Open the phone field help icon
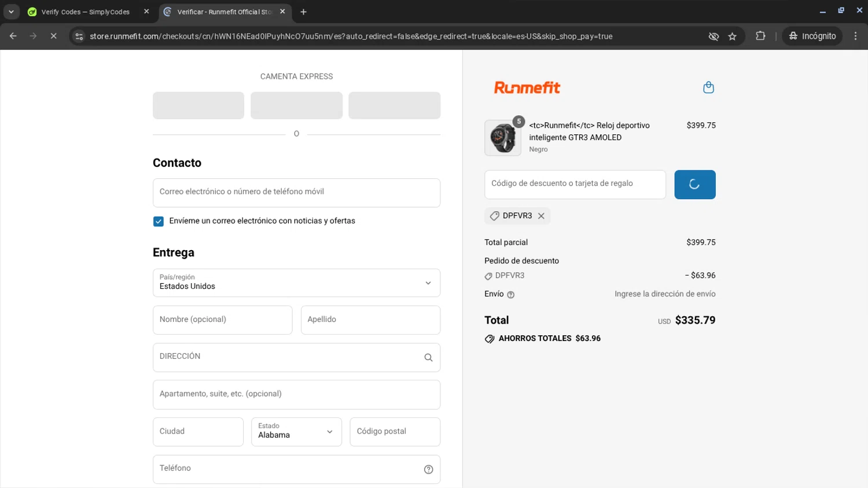Viewport: 868px width, 488px height. click(428, 469)
